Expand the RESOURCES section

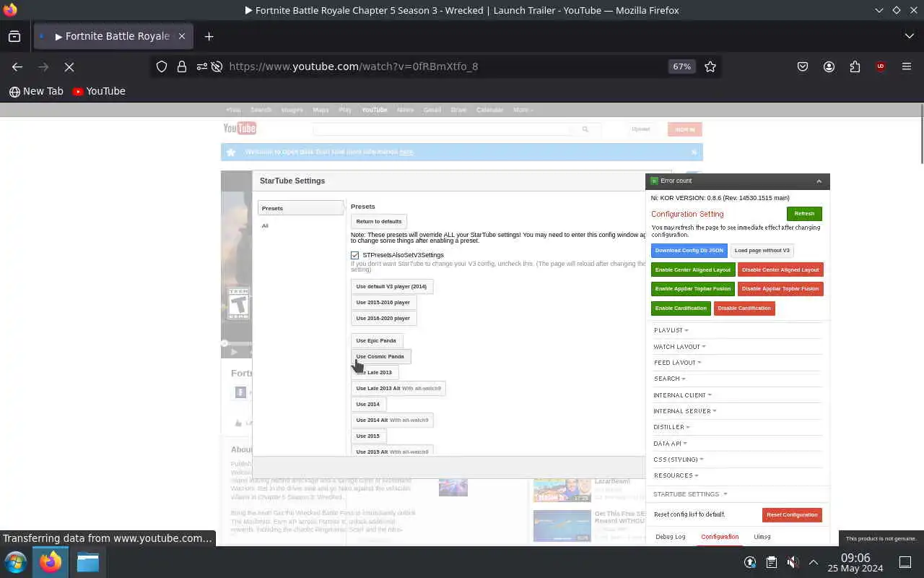click(676, 475)
